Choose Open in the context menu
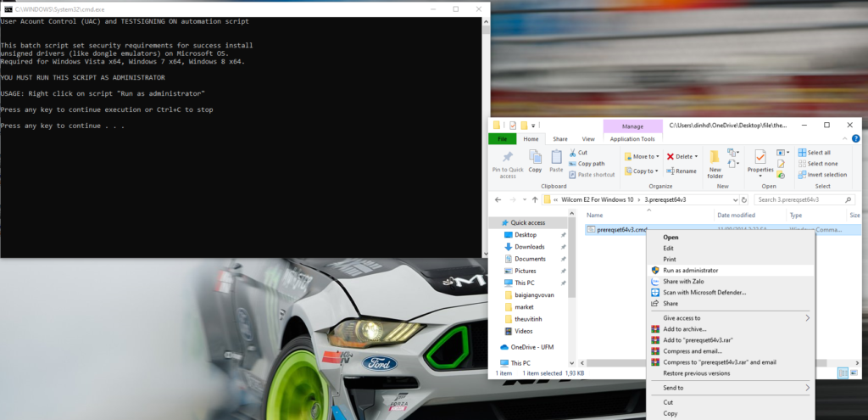Image resolution: width=868 pixels, height=420 pixels. pos(731,237)
